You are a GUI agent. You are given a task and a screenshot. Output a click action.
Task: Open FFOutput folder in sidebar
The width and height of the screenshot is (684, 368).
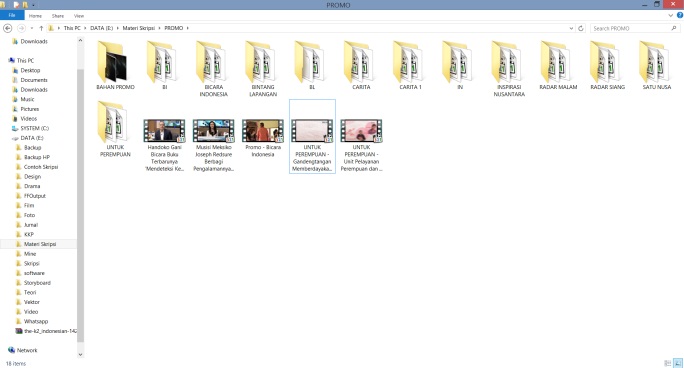(34, 196)
